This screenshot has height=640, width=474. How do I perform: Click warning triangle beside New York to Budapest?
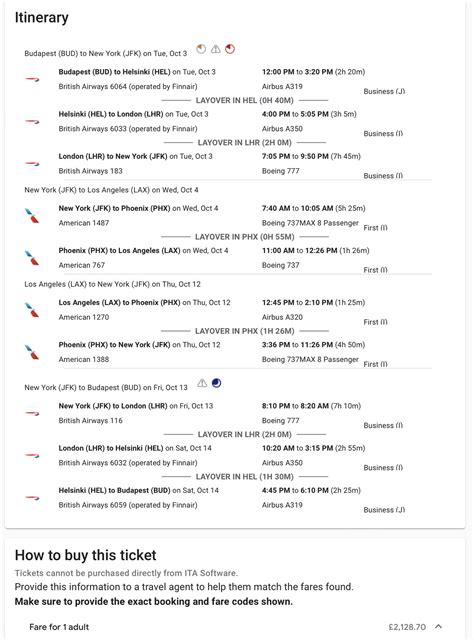pyautogui.click(x=202, y=383)
